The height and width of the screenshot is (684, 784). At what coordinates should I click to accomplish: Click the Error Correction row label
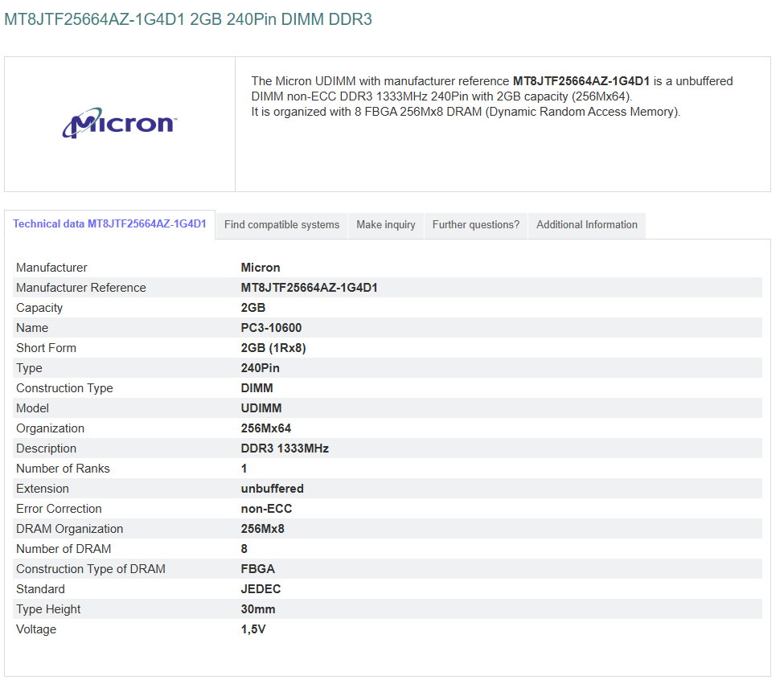[59, 509]
